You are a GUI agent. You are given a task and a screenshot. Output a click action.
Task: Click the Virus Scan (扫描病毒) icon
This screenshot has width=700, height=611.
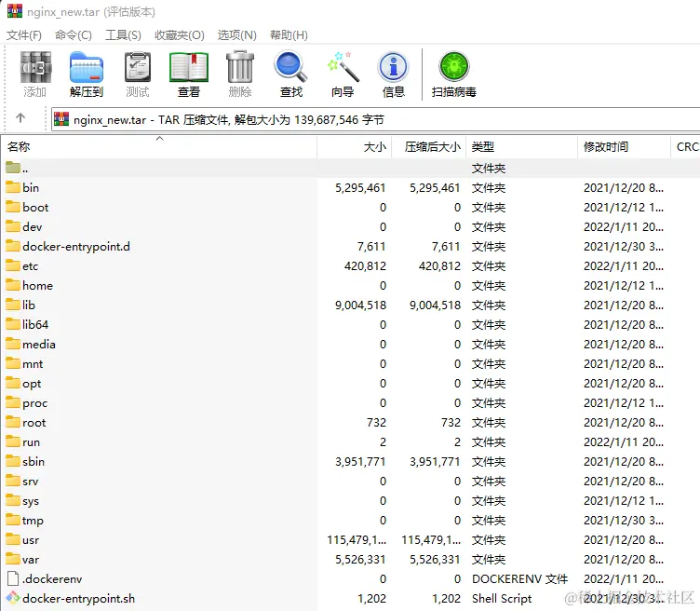click(x=454, y=67)
